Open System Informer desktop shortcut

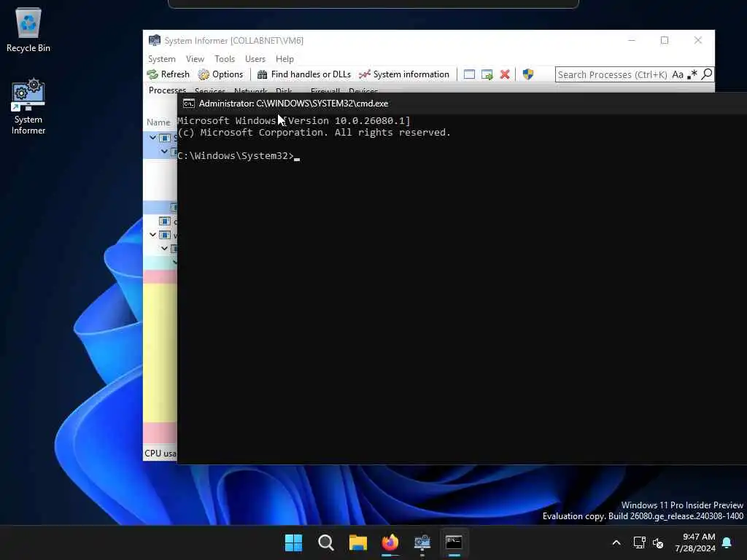[28, 106]
